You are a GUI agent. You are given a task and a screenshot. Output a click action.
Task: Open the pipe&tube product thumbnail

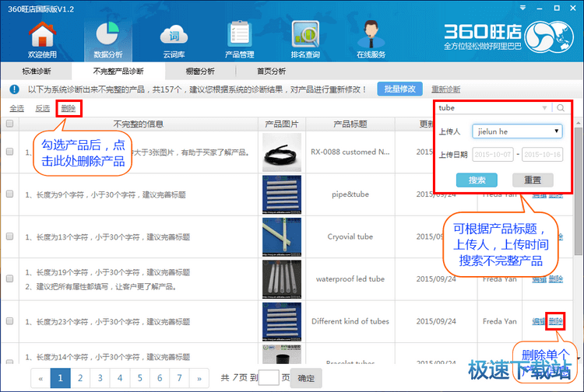pos(282,194)
